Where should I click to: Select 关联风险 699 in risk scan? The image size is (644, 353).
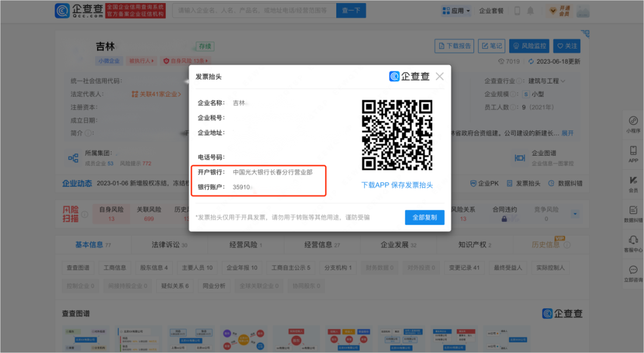coord(148,213)
